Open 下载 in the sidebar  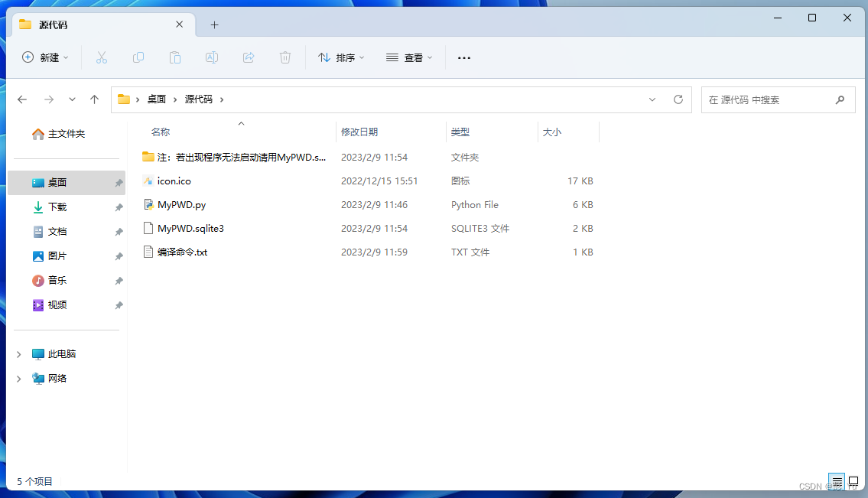57,207
